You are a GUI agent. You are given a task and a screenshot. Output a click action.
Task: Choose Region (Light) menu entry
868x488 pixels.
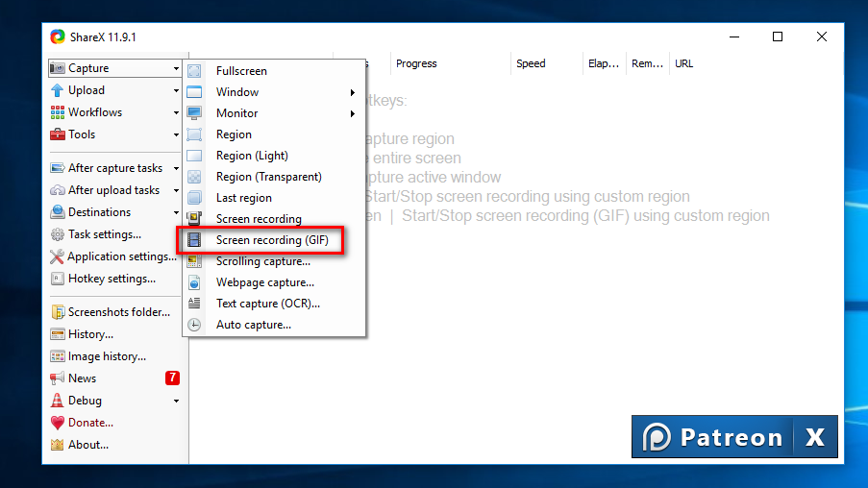click(274, 156)
